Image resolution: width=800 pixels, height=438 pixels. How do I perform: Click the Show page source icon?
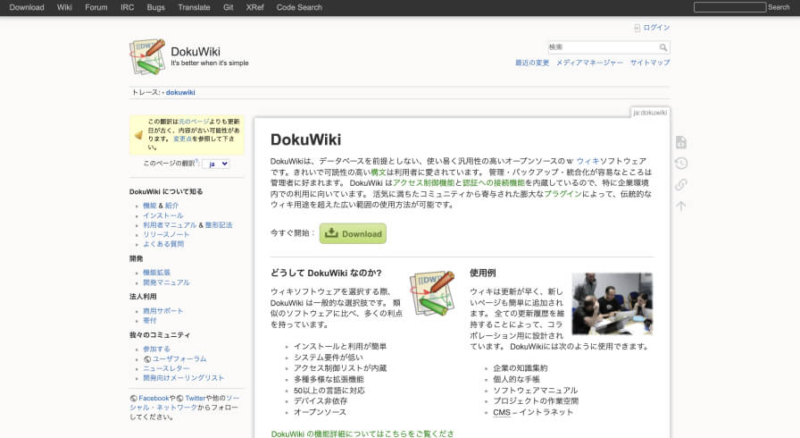[681, 143]
